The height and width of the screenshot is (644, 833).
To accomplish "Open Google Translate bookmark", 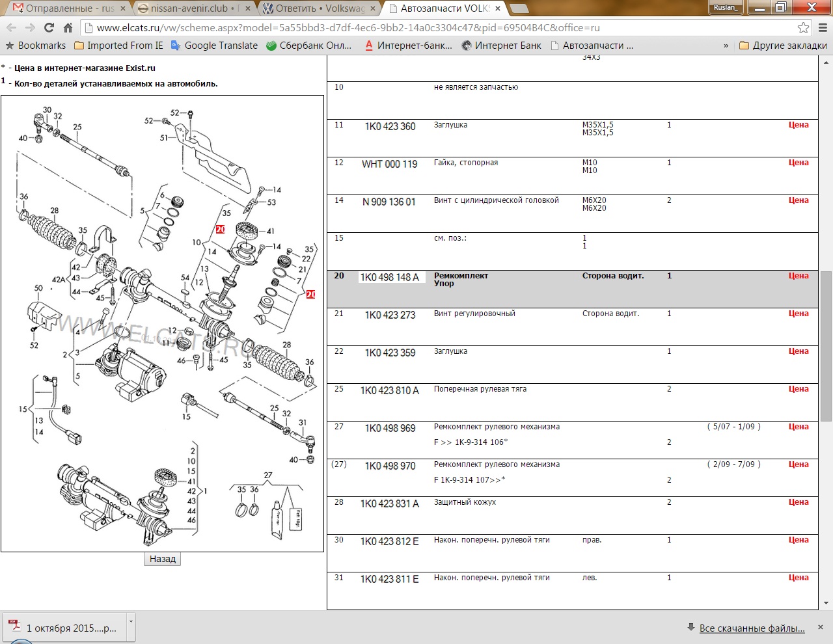I will coord(214,46).
